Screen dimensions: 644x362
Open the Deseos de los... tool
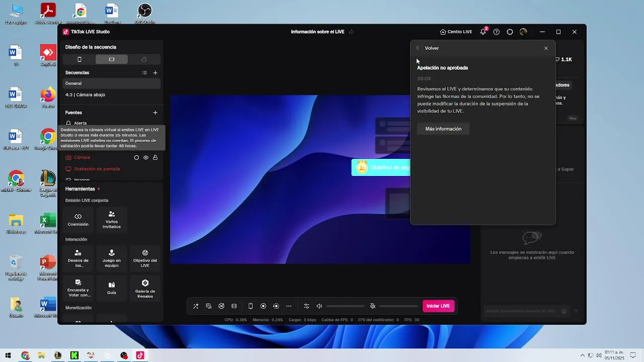pos(78,259)
